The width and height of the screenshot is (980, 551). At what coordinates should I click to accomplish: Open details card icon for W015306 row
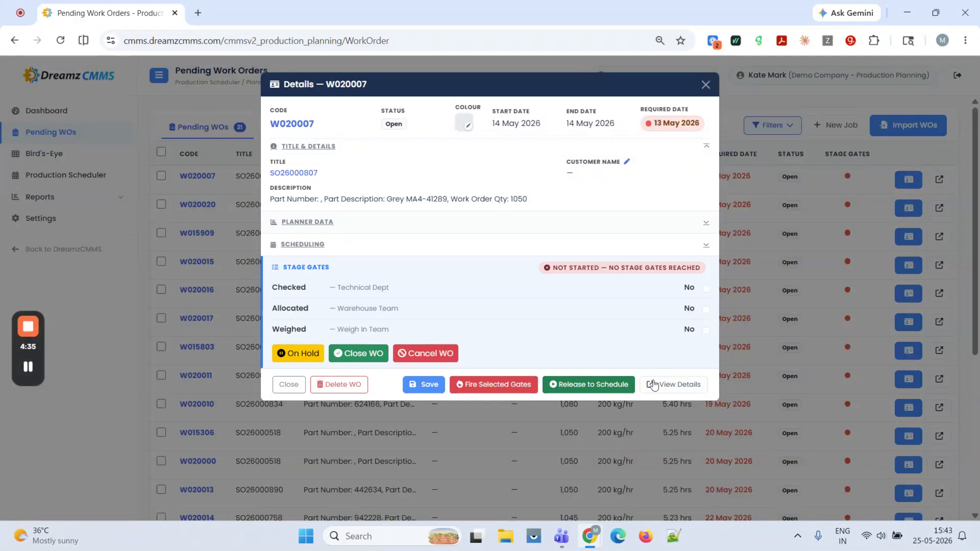[908, 436]
